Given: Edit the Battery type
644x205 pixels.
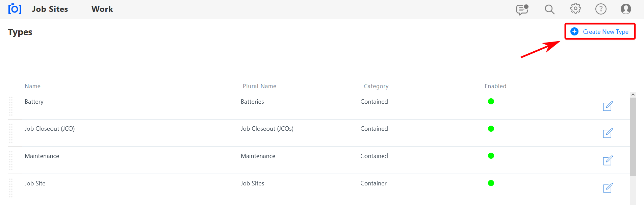Looking at the screenshot, I should [x=608, y=106].
